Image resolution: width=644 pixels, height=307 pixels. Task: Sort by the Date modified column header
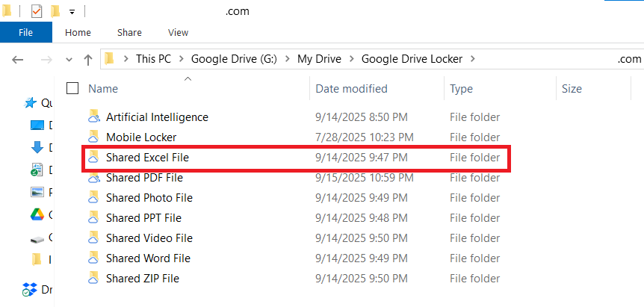point(351,89)
